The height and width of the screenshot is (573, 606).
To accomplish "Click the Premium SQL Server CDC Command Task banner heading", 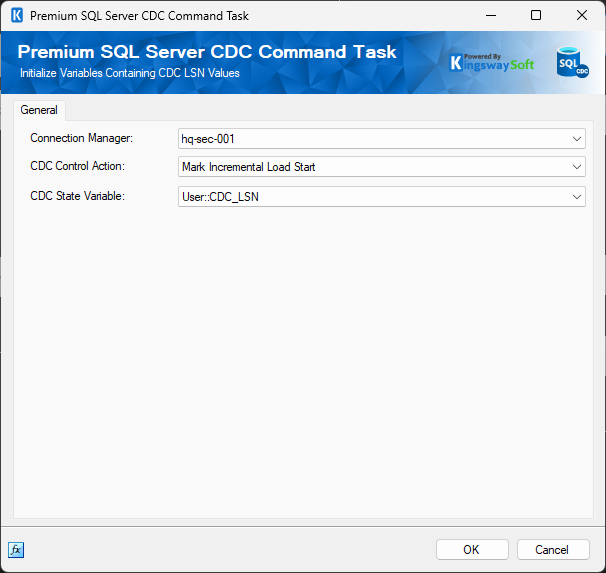I will click(207, 52).
